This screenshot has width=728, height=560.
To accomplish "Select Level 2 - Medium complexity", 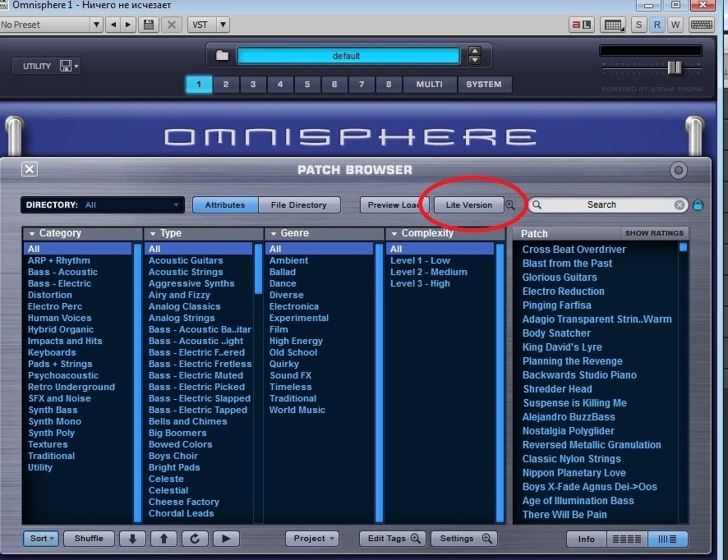I will 429,272.
